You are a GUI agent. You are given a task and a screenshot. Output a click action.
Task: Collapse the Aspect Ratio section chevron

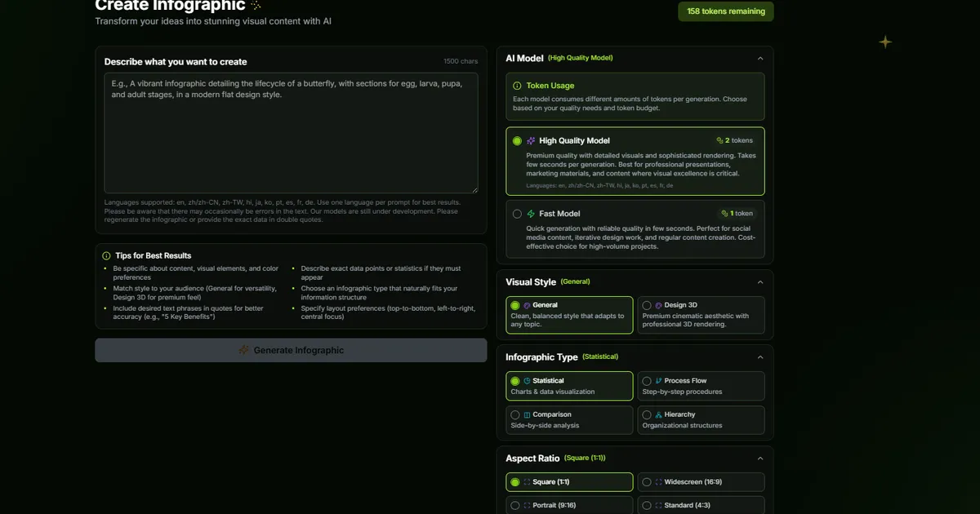pos(760,459)
